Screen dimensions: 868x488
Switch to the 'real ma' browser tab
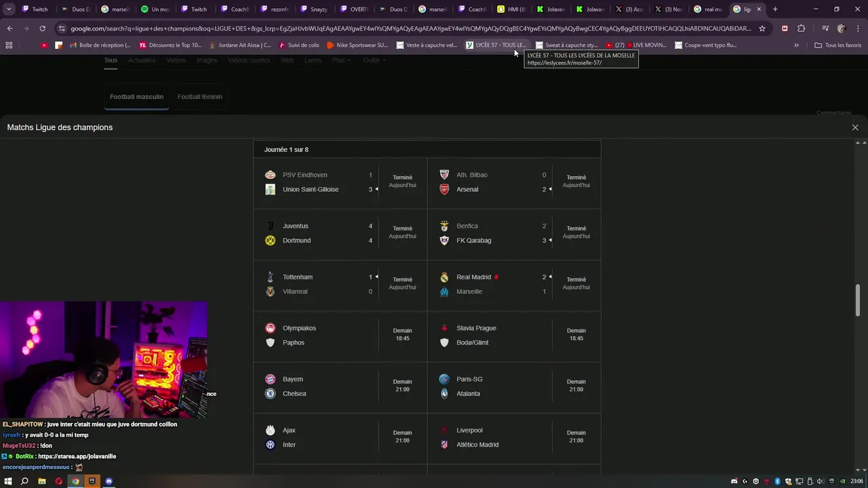point(709,9)
